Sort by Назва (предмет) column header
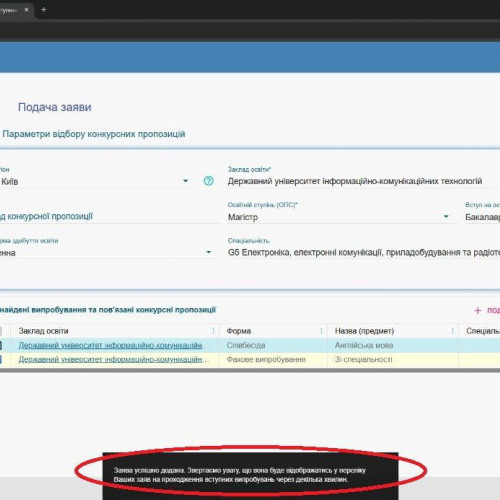 pos(364,331)
